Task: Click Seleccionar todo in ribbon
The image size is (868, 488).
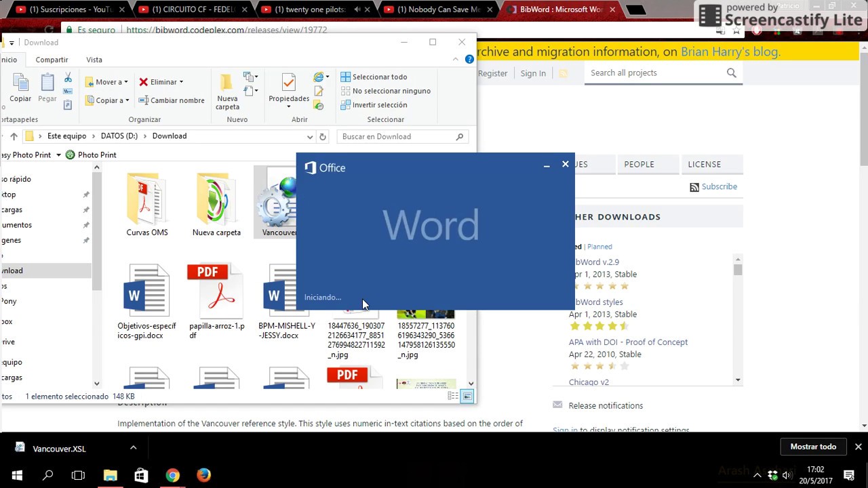Action: click(x=374, y=77)
